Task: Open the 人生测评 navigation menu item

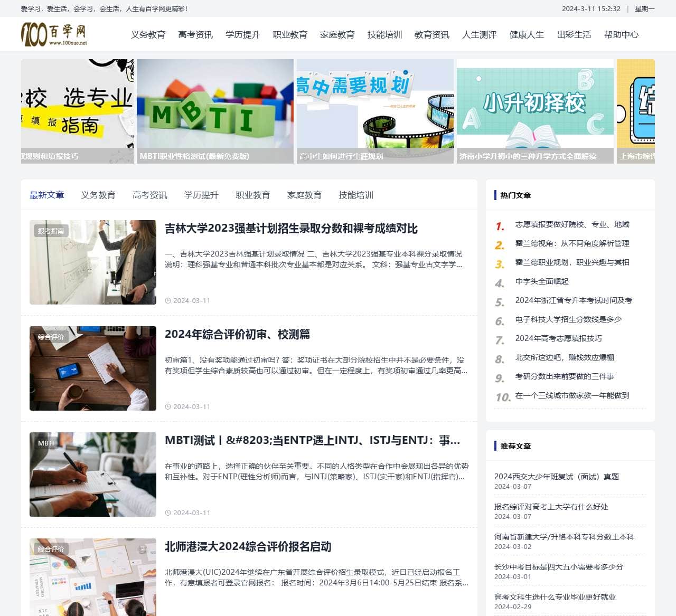Action: coord(479,34)
